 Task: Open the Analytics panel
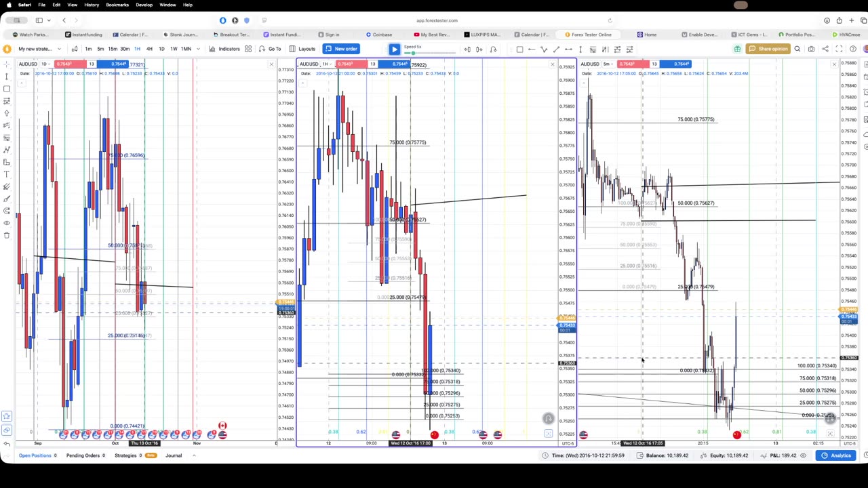837,455
